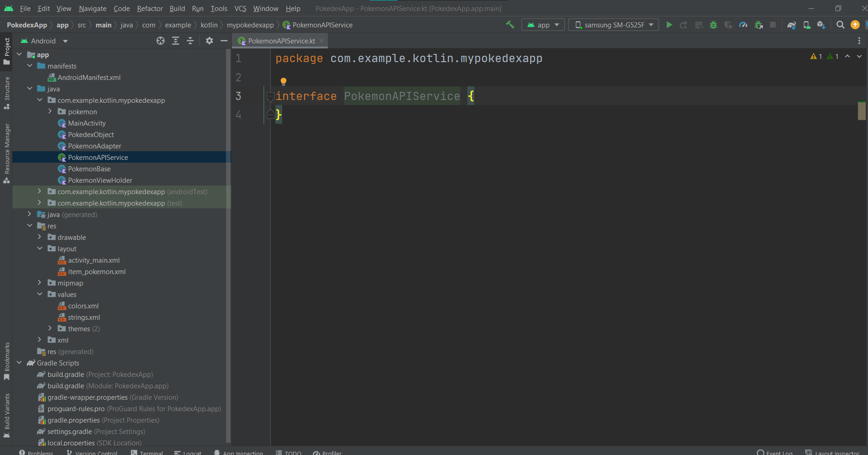Image resolution: width=868 pixels, height=455 pixels.
Task: Select the PokemonAPIService.kt editor tab
Action: [281, 41]
